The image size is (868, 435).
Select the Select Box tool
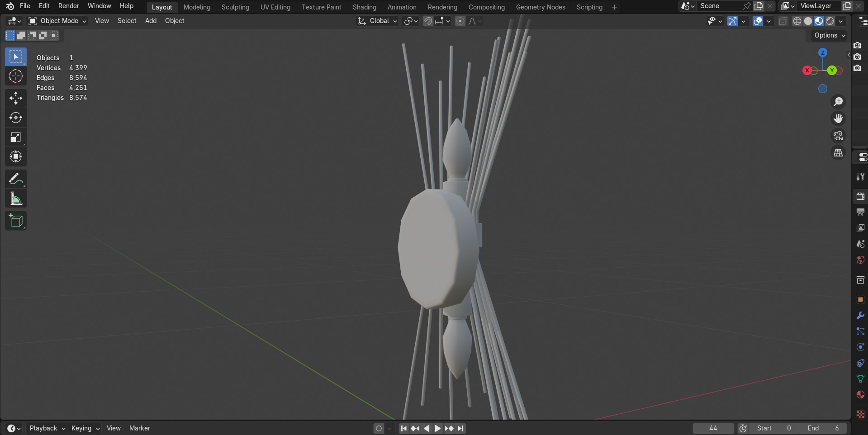click(16, 57)
